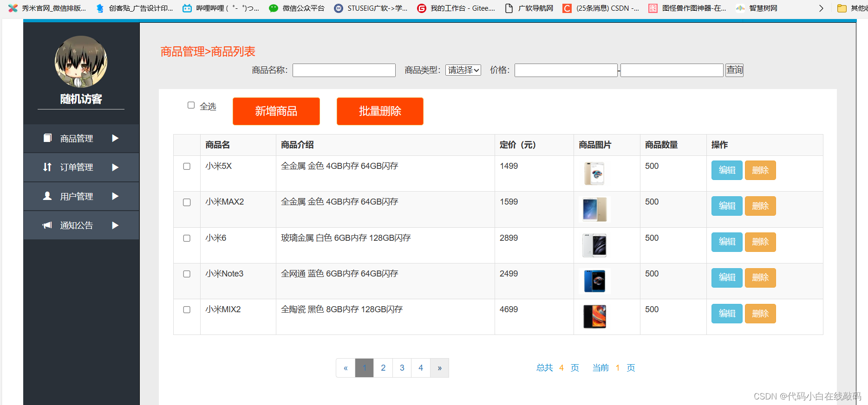Select the 通知公告 sidebar label

pos(77,225)
